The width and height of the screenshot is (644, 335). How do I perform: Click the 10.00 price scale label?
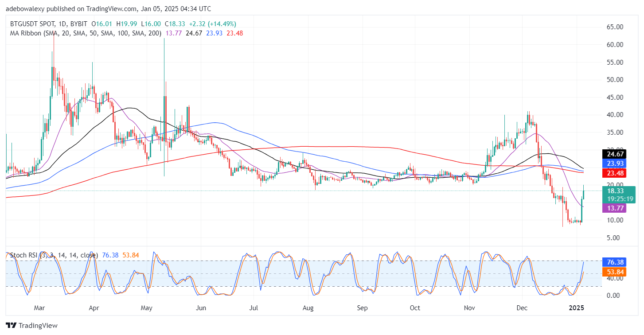(614, 220)
